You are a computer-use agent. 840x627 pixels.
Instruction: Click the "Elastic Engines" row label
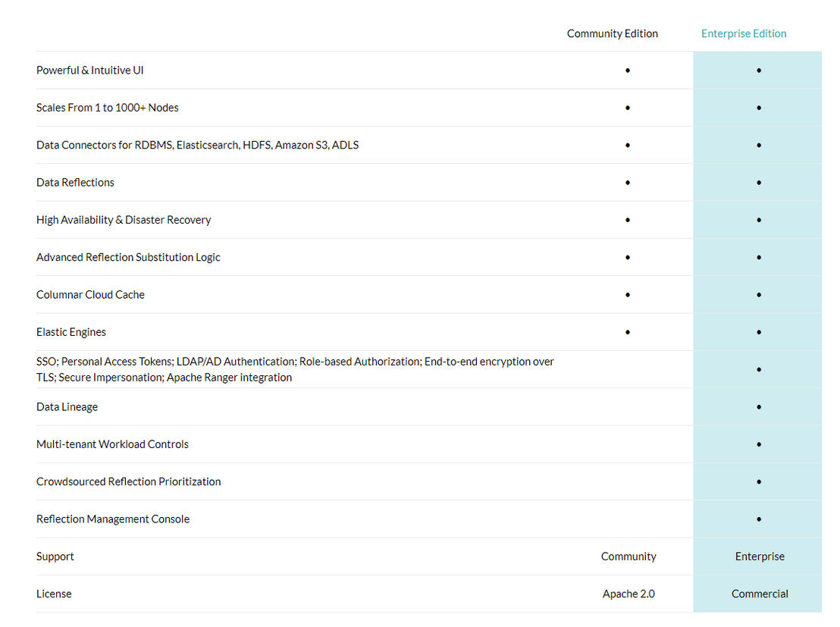coord(71,332)
